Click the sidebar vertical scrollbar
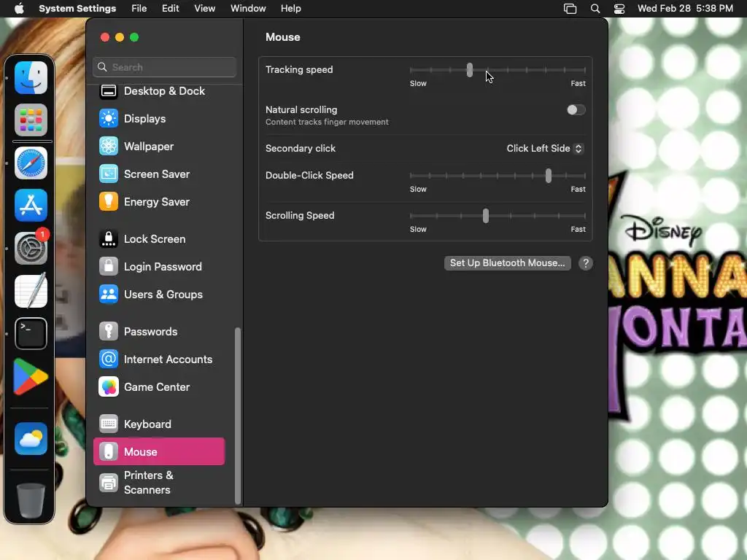Viewport: 747px width, 560px height. point(238,415)
